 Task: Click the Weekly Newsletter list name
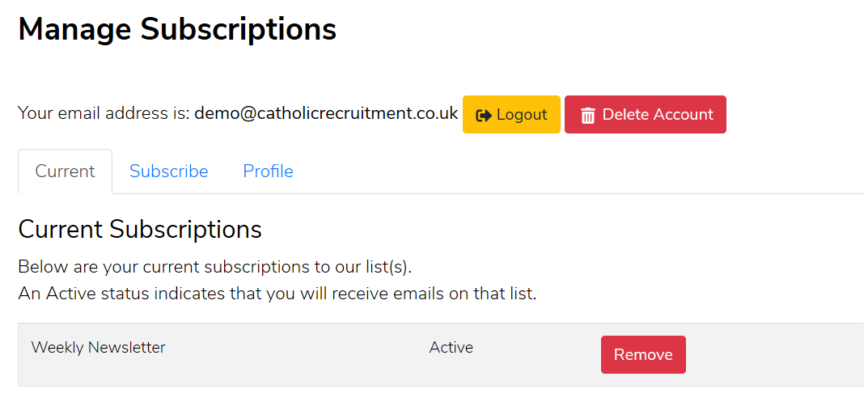tap(98, 348)
